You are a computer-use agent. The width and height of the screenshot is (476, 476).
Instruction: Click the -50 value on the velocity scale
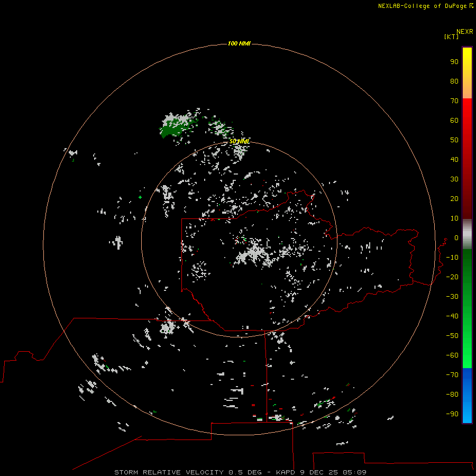tap(452, 335)
